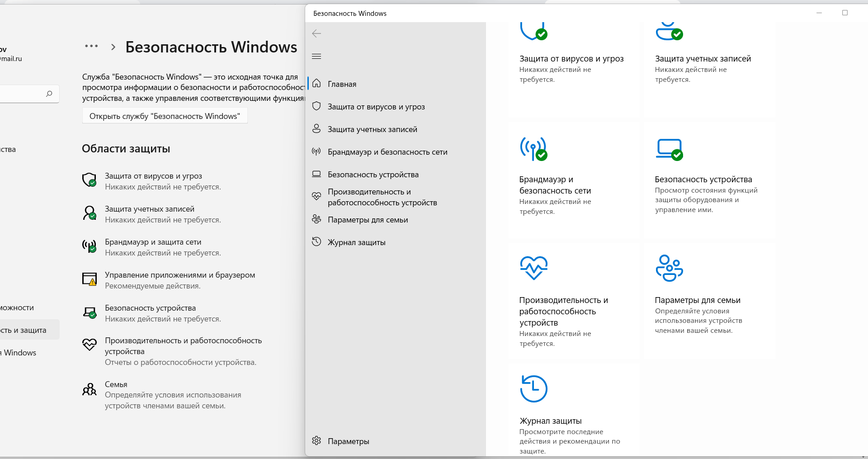The image size is (868, 459).
Task: Click the gear icon beside Параметры
Action: (x=316, y=440)
